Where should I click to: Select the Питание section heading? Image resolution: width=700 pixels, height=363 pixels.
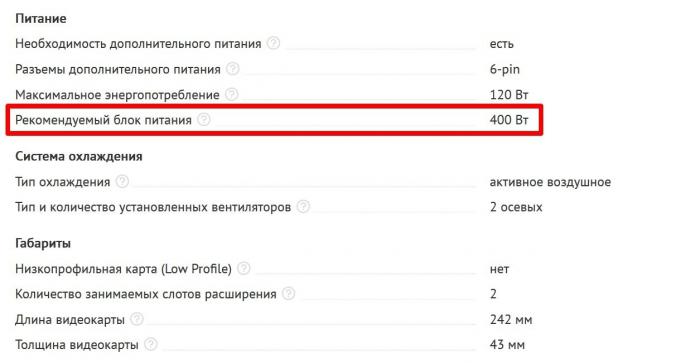[x=41, y=19]
